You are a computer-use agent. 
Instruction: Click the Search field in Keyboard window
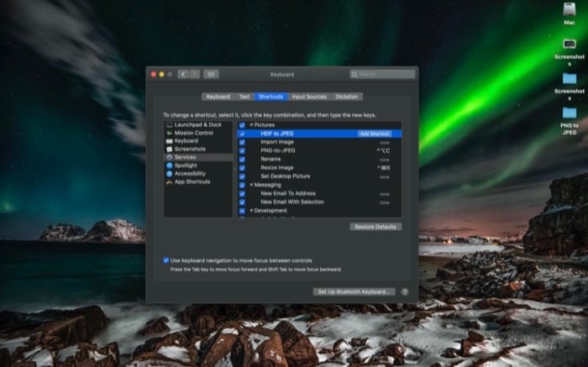point(382,74)
